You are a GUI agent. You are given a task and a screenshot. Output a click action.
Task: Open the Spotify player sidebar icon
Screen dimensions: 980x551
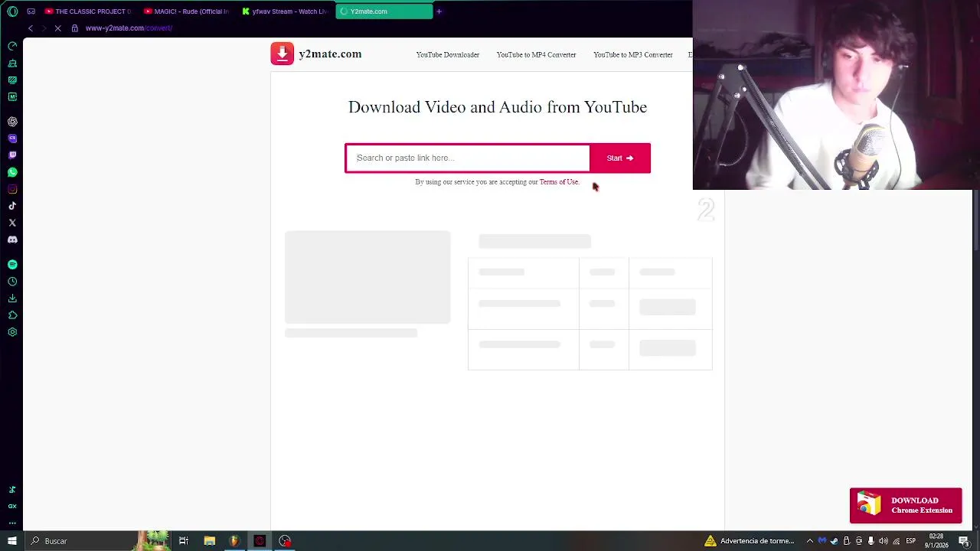pyautogui.click(x=12, y=265)
